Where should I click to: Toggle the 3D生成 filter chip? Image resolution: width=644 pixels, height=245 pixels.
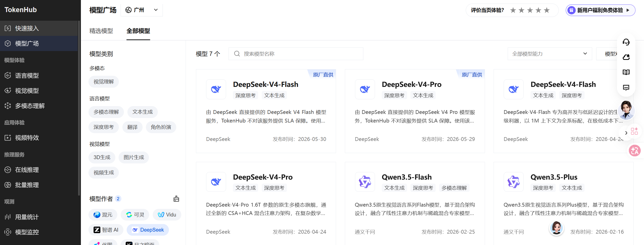click(102, 158)
